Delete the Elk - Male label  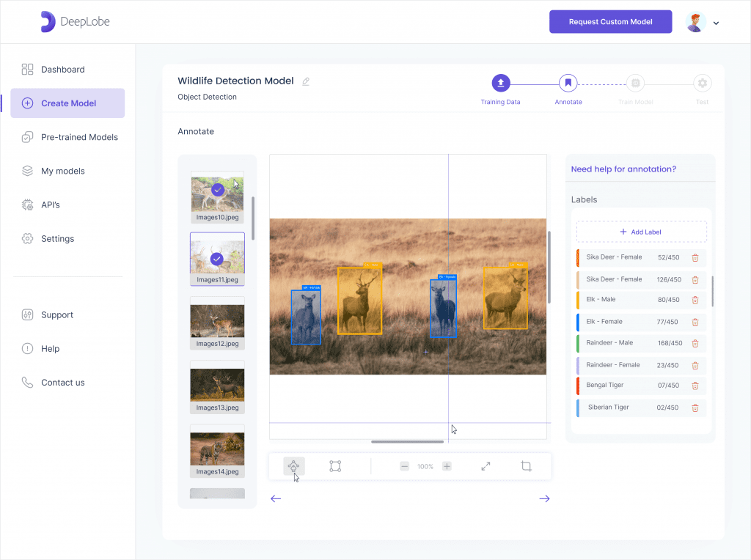695,300
